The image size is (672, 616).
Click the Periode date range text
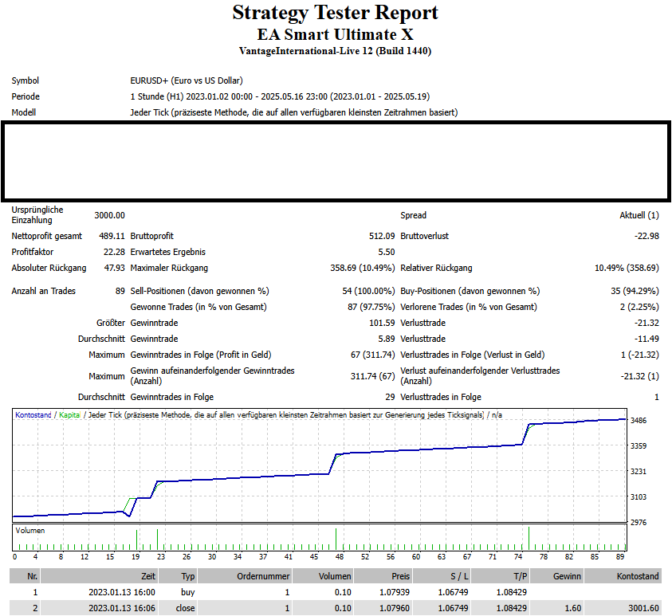(x=279, y=96)
